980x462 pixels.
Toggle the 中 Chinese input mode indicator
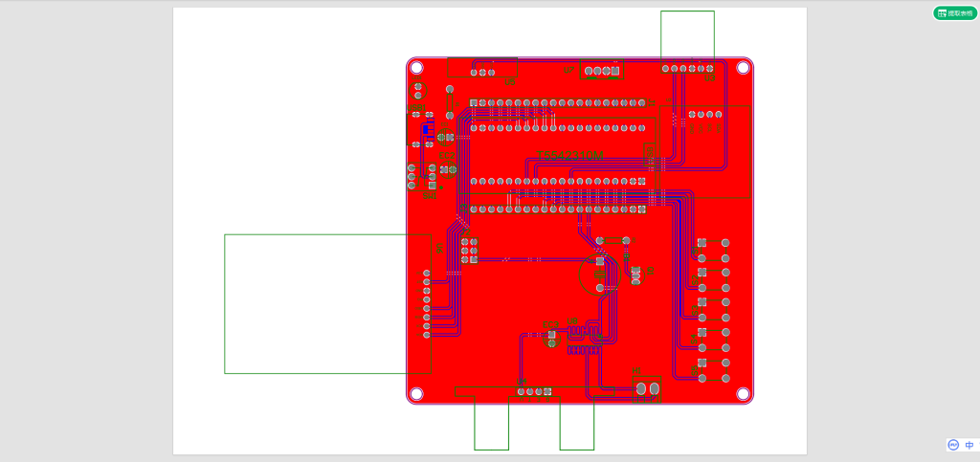point(969,445)
